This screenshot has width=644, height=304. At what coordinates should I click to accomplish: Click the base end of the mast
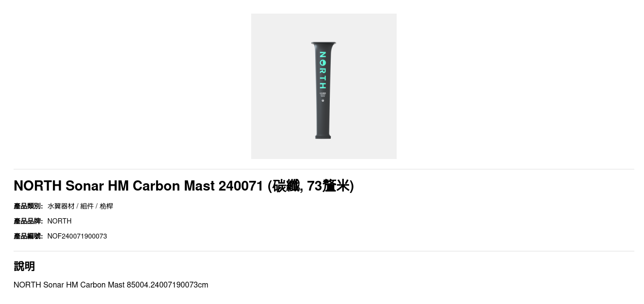323,136
